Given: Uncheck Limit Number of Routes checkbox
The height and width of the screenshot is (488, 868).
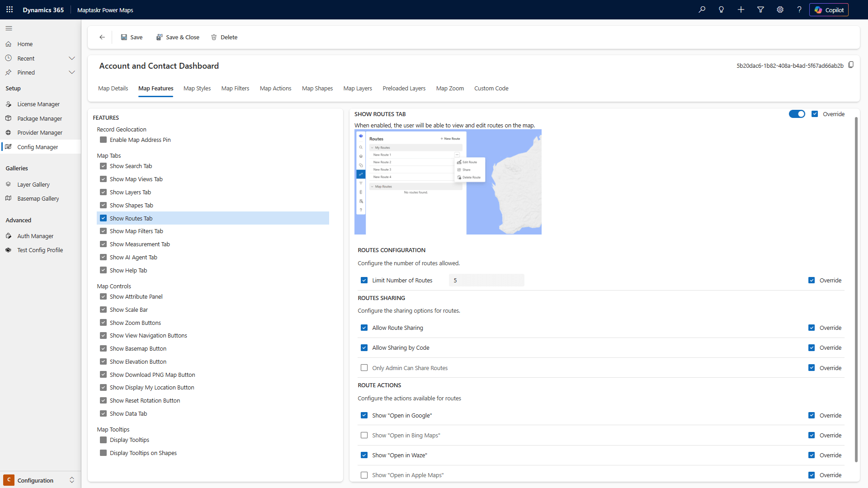Looking at the screenshot, I should pyautogui.click(x=364, y=280).
